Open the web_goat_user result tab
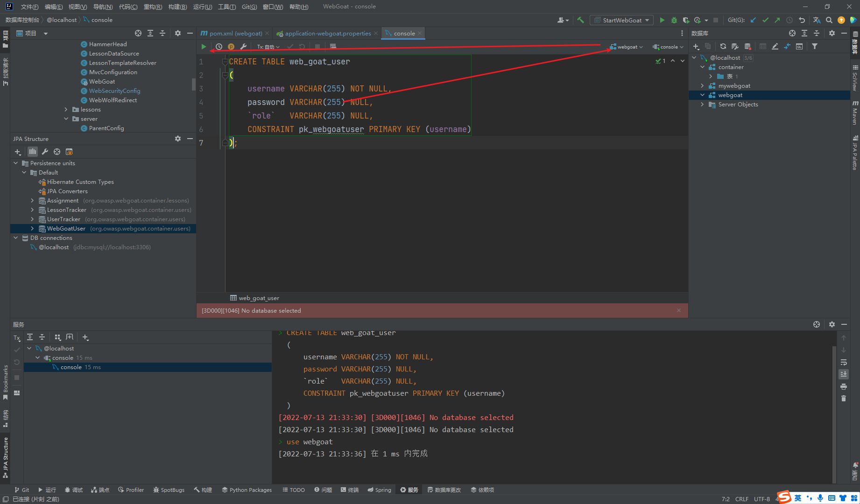 click(x=254, y=298)
